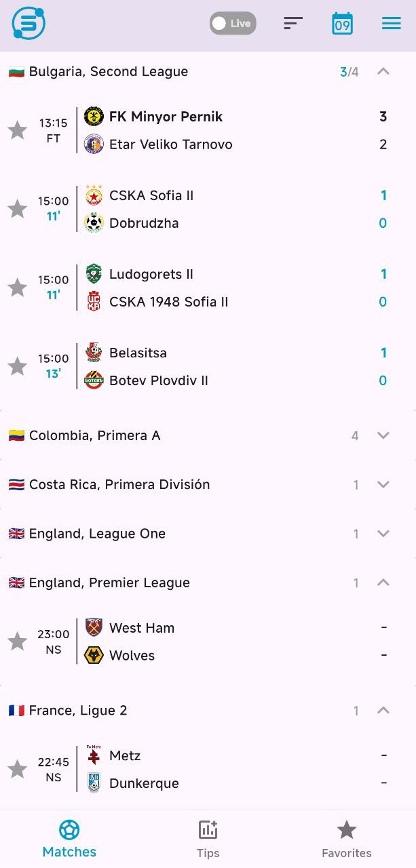Screen dimensions: 416x868
Task: Click the Metz club crest
Action: click(94, 755)
